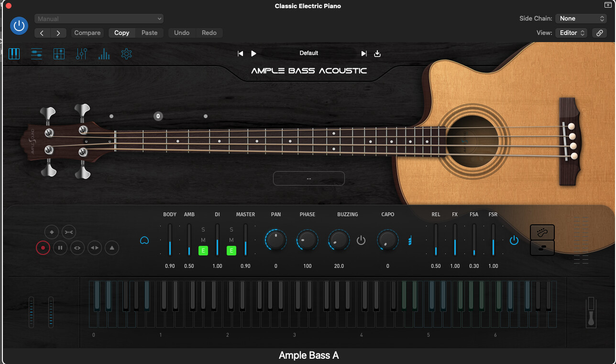Adjust the MASTER volume slider
Image resolution: width=616 pixels, height=364 pixels.
click(245, 240)
